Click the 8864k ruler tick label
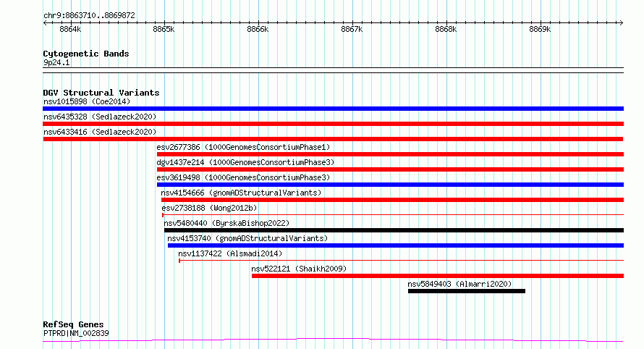The image size is (644, 349). 70,29
